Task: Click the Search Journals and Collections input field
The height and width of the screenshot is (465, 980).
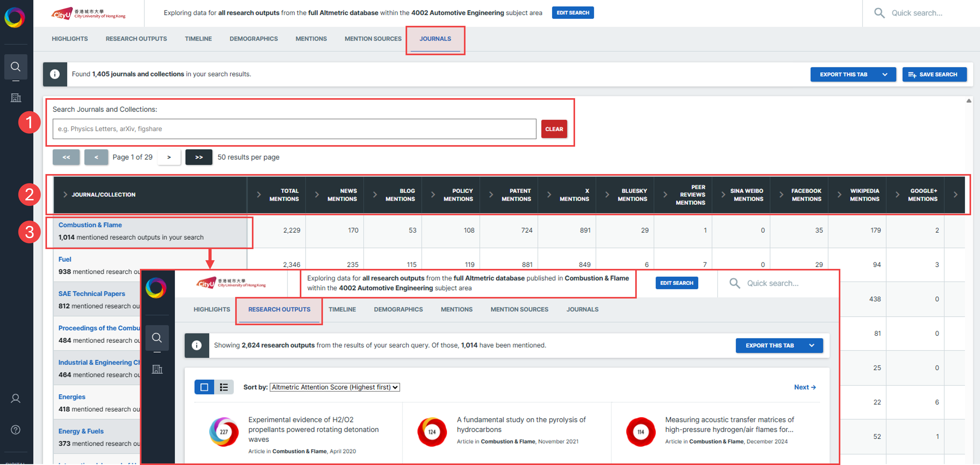Action: [294, 129]
